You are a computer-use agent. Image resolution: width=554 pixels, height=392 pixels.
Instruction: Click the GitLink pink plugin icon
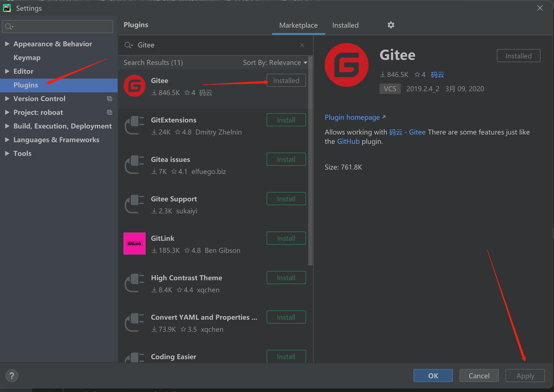coord(134,243)
